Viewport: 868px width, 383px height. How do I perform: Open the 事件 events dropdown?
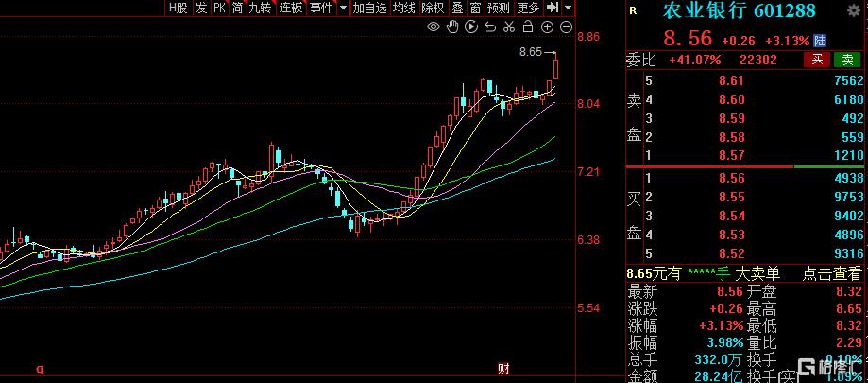[326, 8]
